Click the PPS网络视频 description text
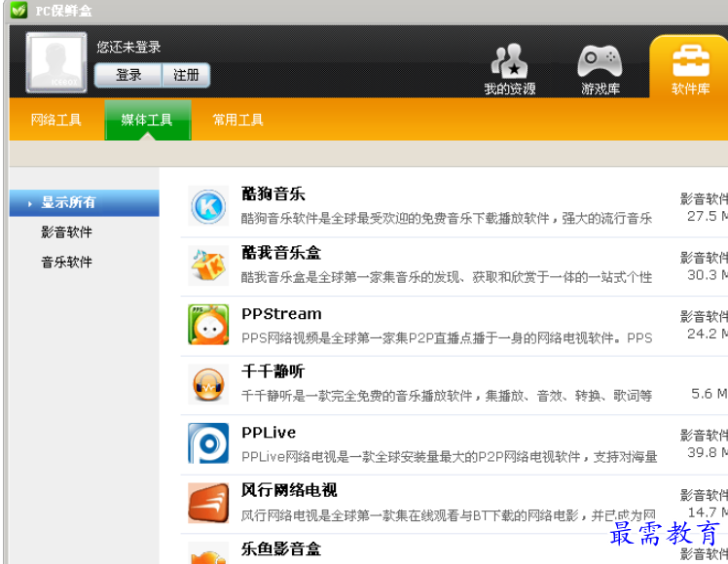 coord(447,337)
